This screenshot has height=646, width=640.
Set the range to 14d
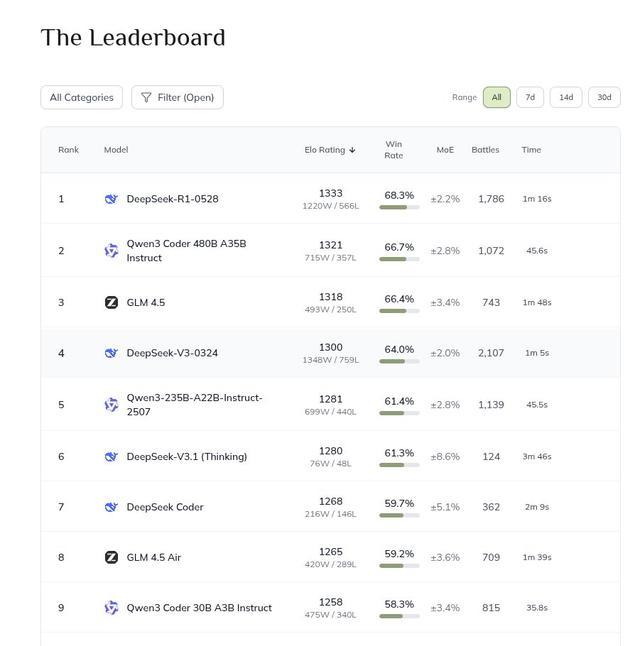pos(566,97)
